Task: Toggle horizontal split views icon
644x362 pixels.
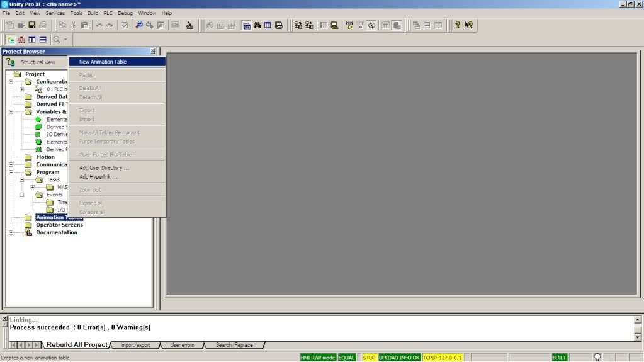Action: [x=43, y=40]
